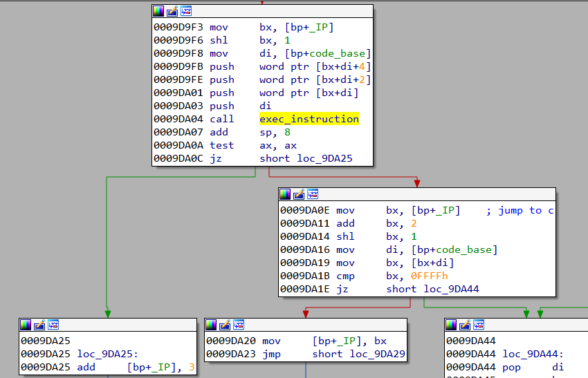Click the pencil edit icon of block 0009DA0E

[299, 194]
